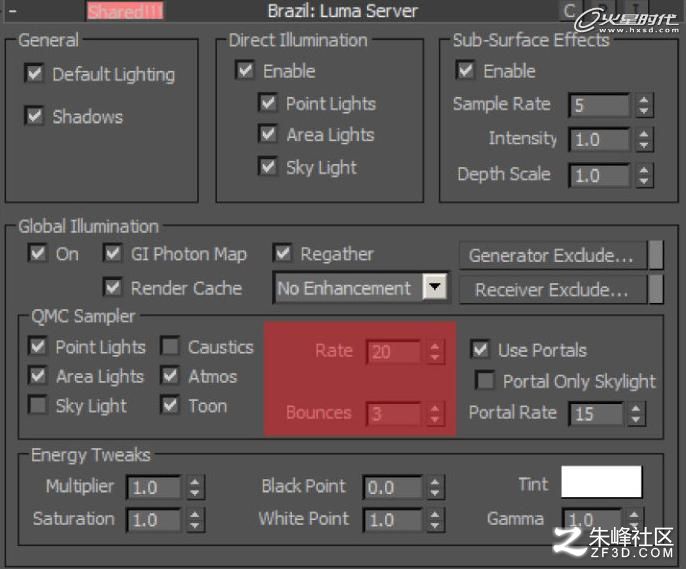Disable Direct Illumination Enable checkbox

pos(245,70)
